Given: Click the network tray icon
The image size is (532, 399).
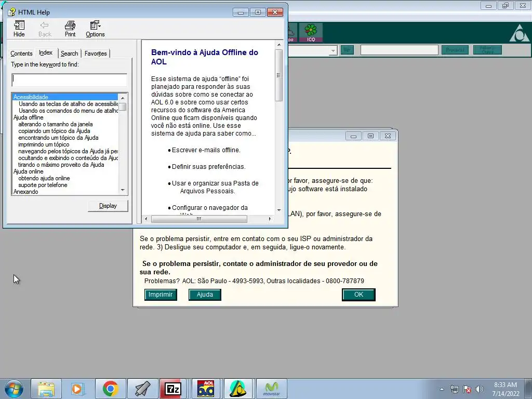Looking at the screenshot, I should coord(454,389).
